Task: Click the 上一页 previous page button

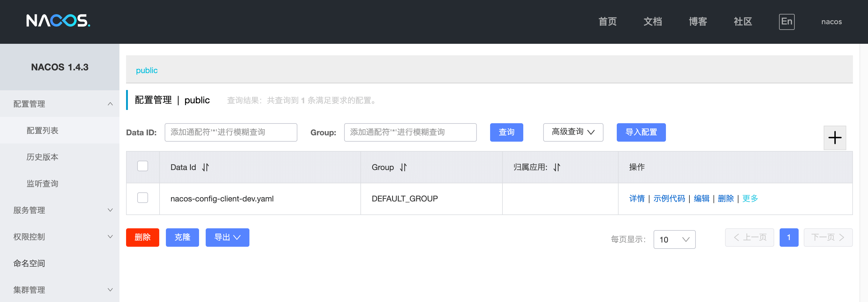Action: [x=749, y=238]
